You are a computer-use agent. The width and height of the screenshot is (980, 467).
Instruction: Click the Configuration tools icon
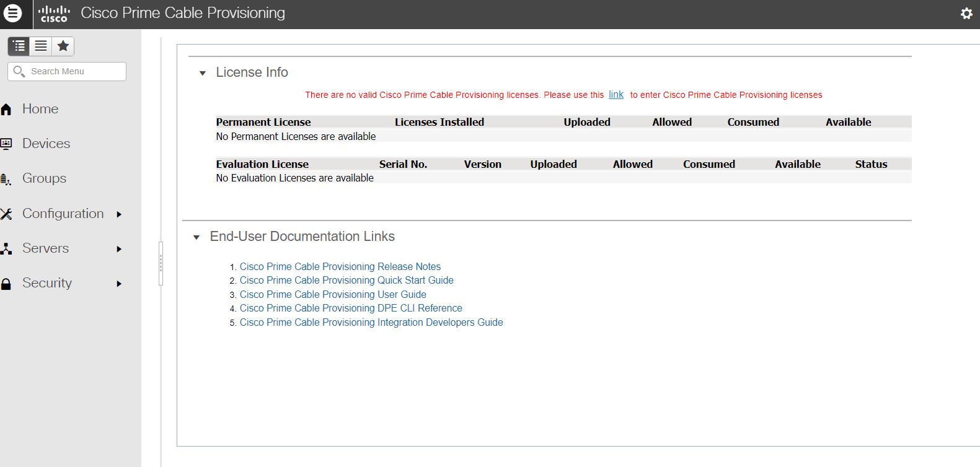[6, 214]
